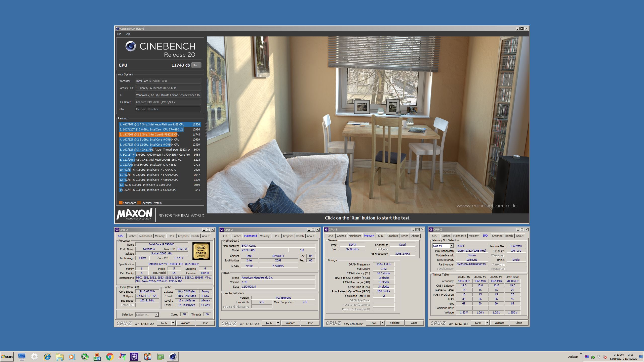Open the MFC blocks icon in taskbar

pos(97,356)
